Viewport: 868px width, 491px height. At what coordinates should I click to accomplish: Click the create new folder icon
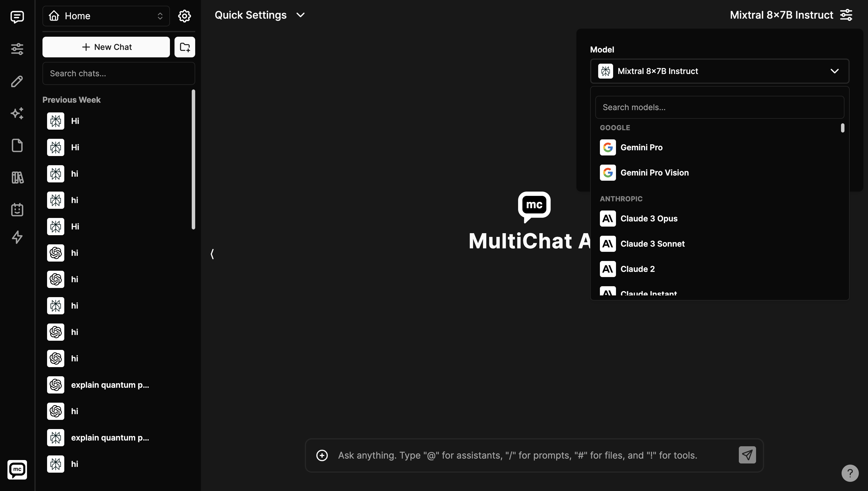coord(185,47)
